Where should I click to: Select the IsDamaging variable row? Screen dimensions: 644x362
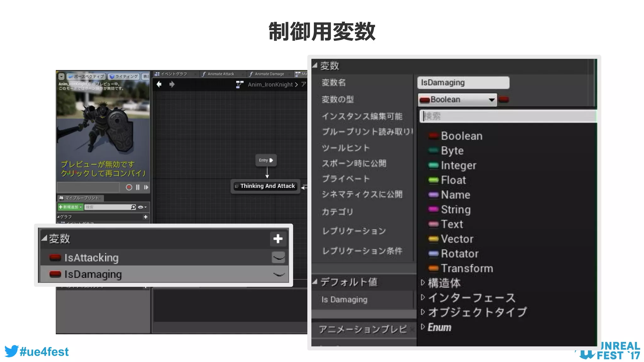(164, 274)
